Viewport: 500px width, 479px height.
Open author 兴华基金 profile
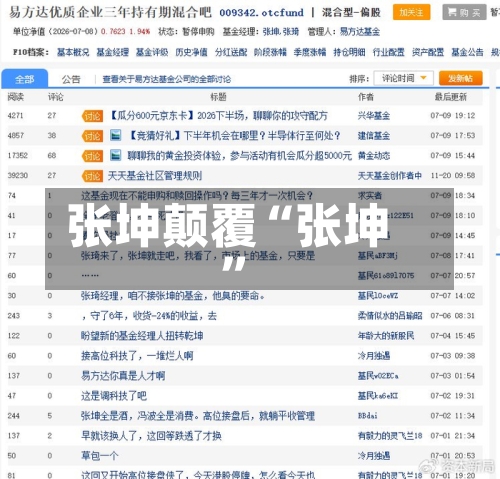click(x=374, y=116)
